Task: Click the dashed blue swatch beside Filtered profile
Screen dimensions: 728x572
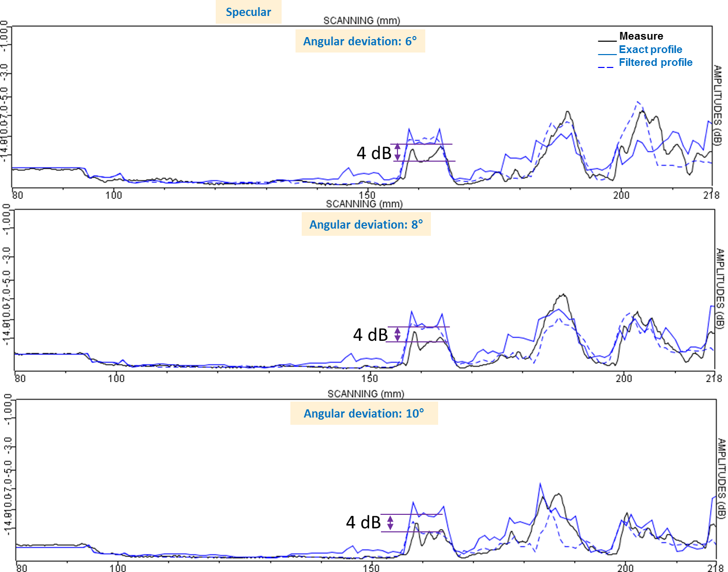Action: (x=606, y=67)
